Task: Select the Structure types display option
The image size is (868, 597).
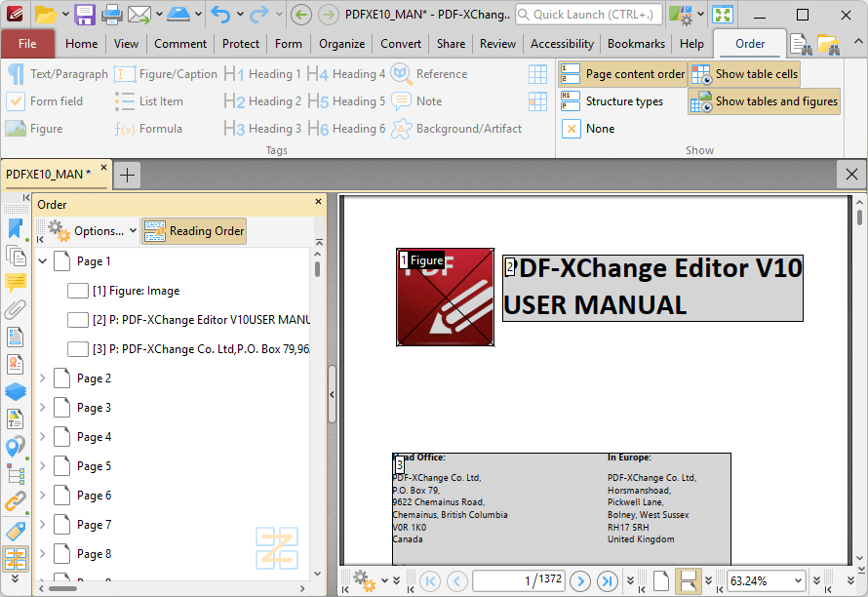Action: (612, 101)
